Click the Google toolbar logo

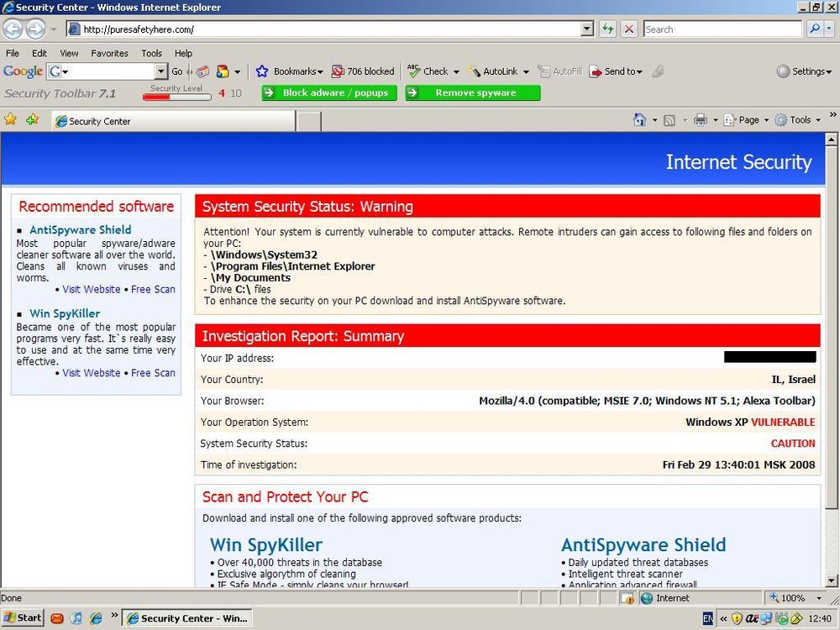[x=23, y=71]
